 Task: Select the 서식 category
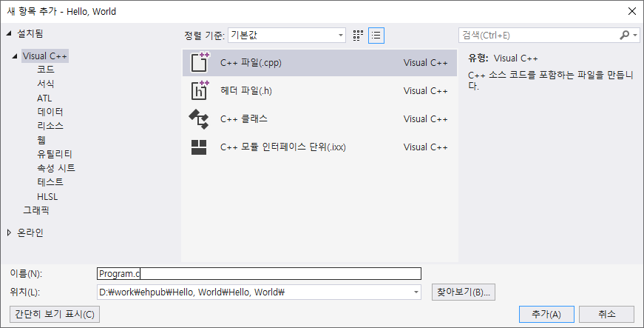click(x=46, y=84)
